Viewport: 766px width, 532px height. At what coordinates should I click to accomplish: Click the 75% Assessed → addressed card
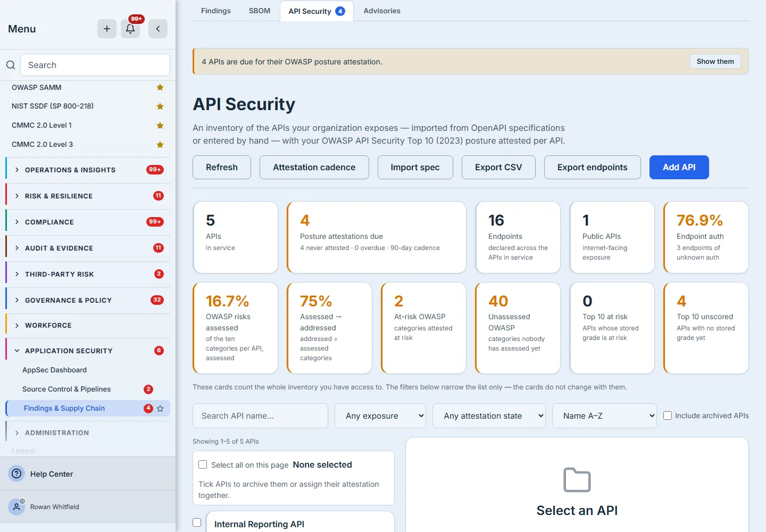330,328
